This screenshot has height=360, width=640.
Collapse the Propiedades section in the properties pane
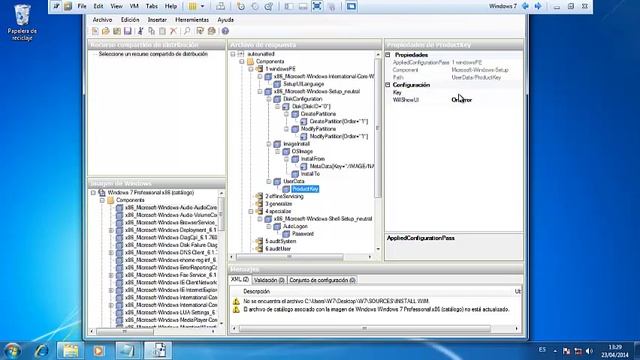pyautogui.click(x=388, y=55)
